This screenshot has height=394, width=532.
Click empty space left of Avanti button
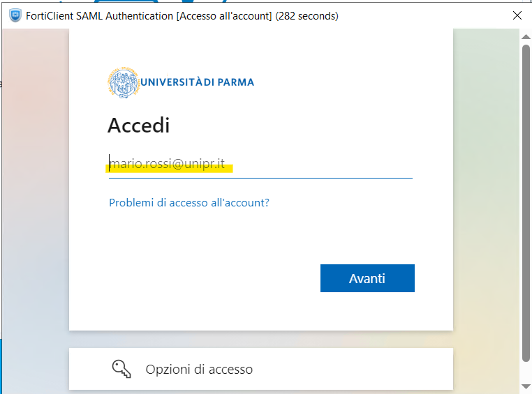[209, 278]
